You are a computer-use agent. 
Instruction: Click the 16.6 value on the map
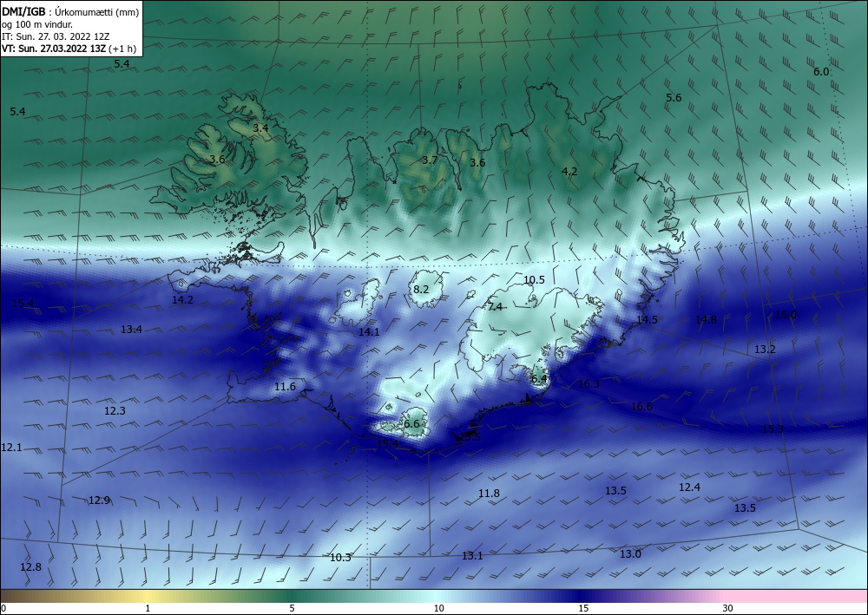[x=641, y=407]
